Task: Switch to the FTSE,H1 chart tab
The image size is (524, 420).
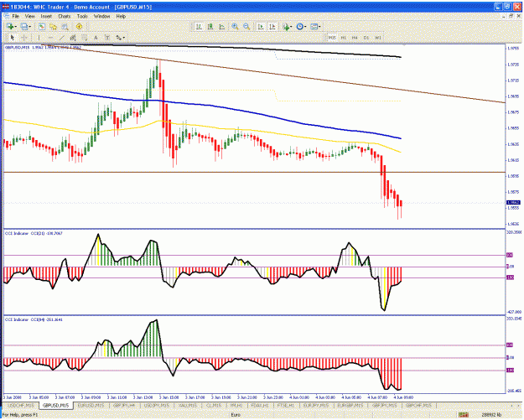Action: [285, 405]
